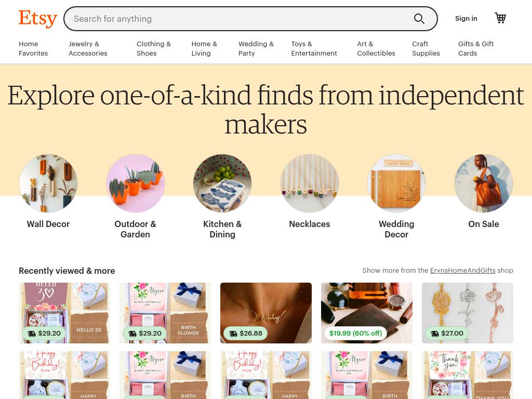Viewport: 532px width, 399px height.
Task: Click the magnifying glass search icon
Action: pyautogui.click(x=419, y=19)
